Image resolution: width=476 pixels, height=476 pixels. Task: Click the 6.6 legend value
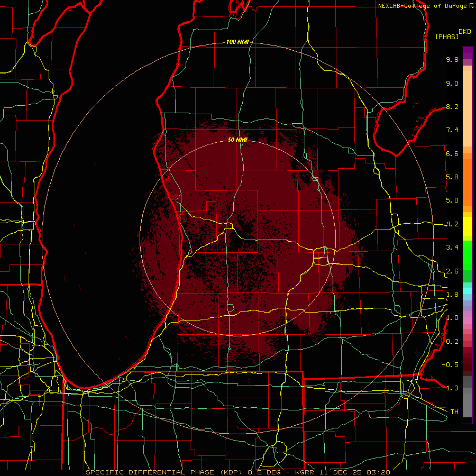pos(452,153)
